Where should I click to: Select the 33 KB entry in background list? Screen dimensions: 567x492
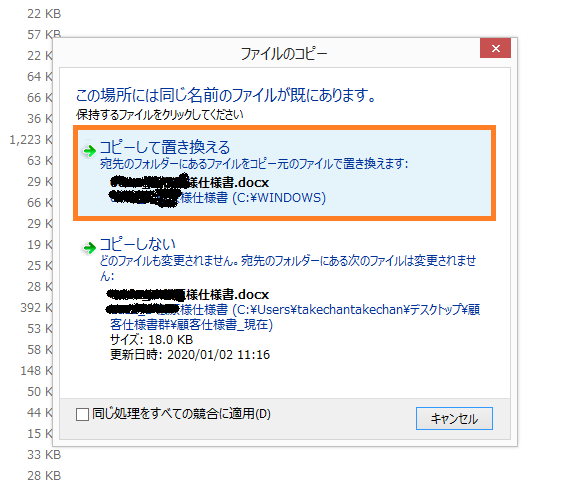pyautogui.click(x=44, y=454)
